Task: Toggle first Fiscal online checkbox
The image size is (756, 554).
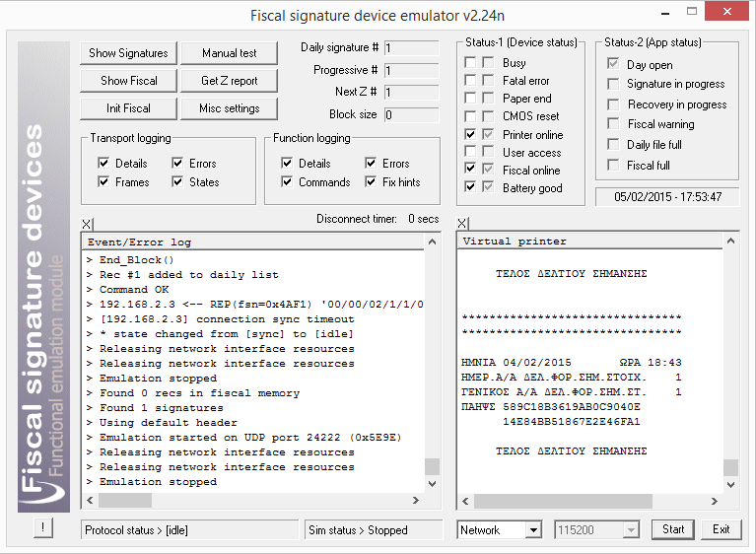Action: 470,169
